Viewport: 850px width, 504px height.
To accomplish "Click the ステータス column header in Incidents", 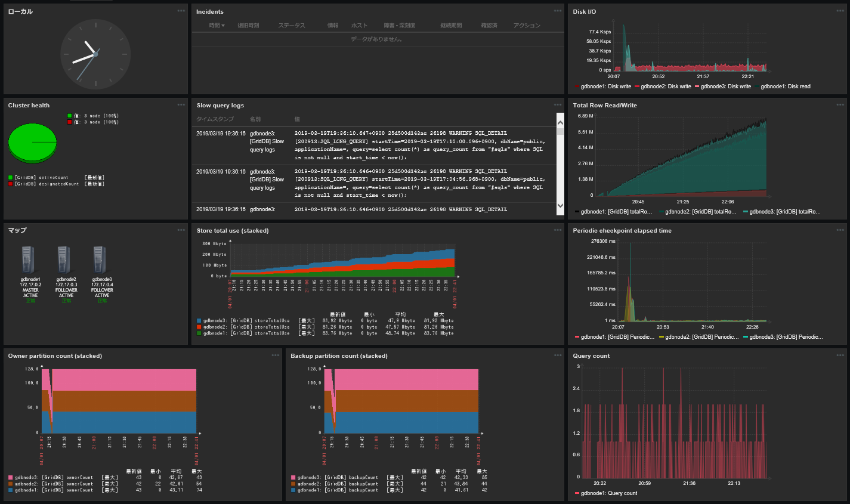I will click(291, 26).
